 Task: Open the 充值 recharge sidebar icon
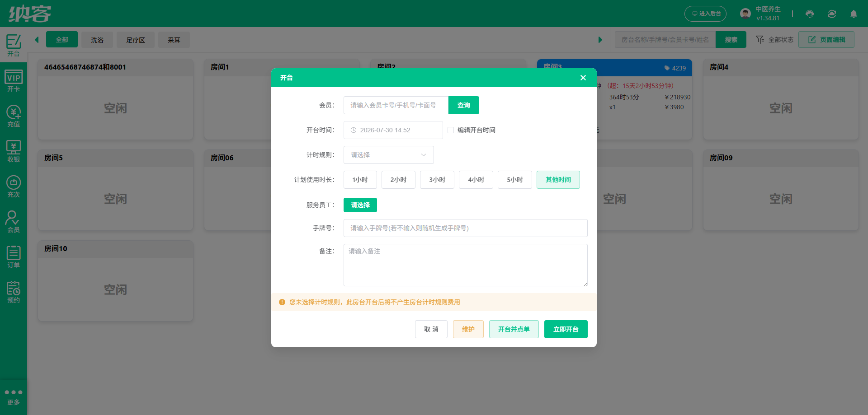click(14, 116)
